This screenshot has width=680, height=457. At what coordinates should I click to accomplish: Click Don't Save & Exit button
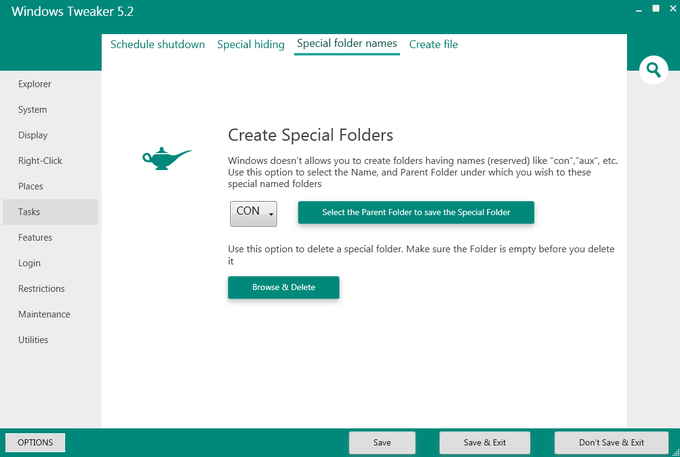[611, 443]
